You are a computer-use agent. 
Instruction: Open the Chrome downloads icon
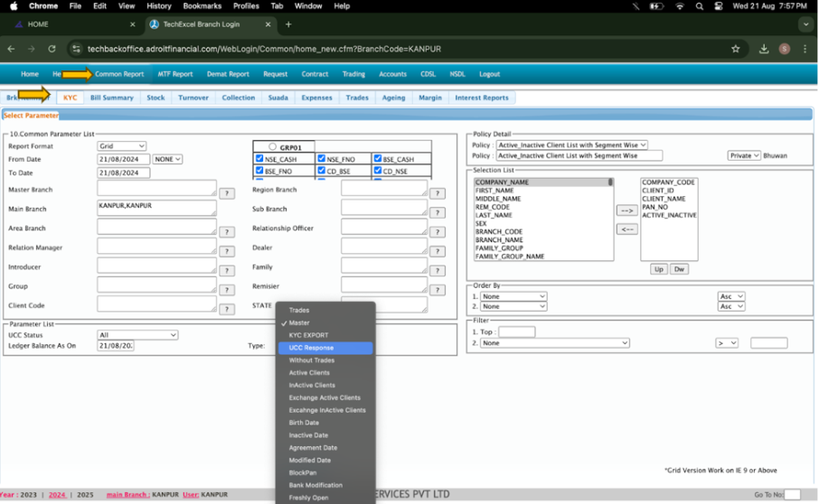click(764, 49)
